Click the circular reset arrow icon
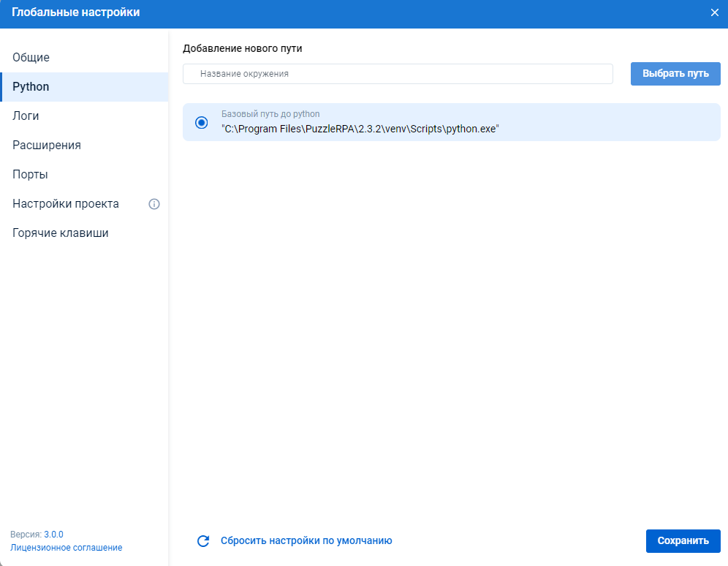The image size is (728, 566). (x=203, y=541)
